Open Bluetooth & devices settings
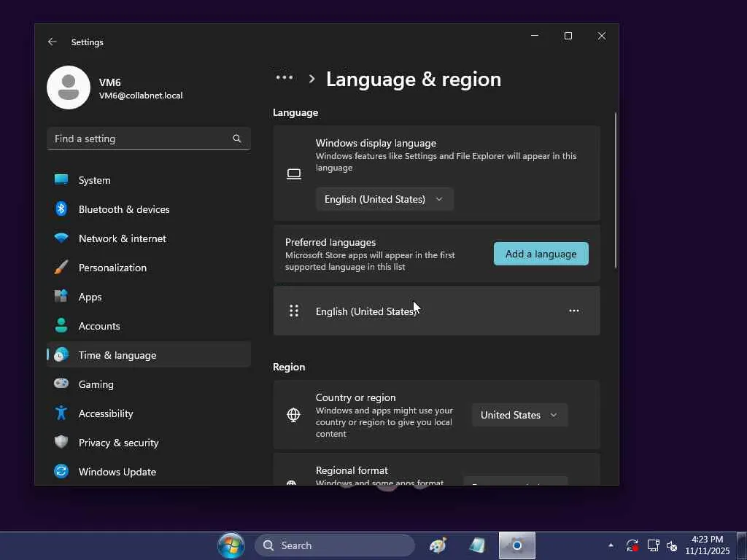Image resolution: width=747 pixels, height=560 pixels. pyautogui.click(x=149, y=209)
